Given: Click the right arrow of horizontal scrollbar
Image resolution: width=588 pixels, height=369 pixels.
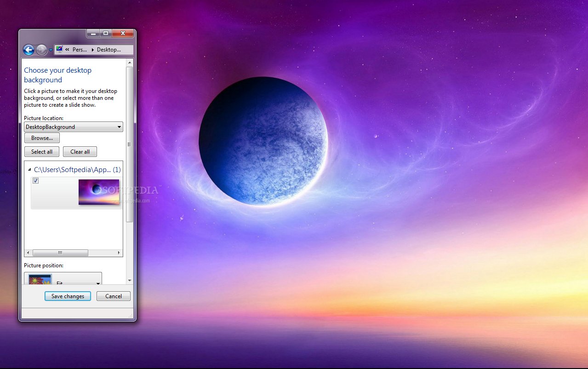Looking at the screenshot, I should 119,253.
